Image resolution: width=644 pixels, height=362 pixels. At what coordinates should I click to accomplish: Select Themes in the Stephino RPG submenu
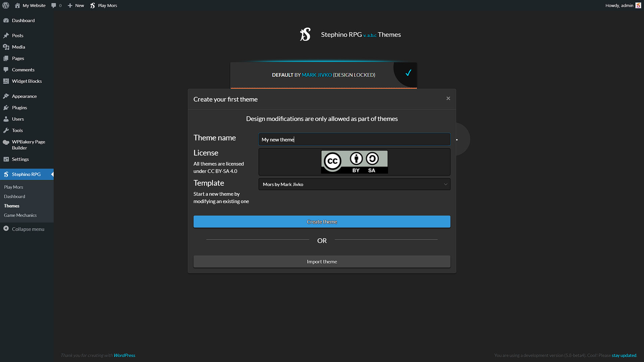pyautogui.click(x=11, y=205)
